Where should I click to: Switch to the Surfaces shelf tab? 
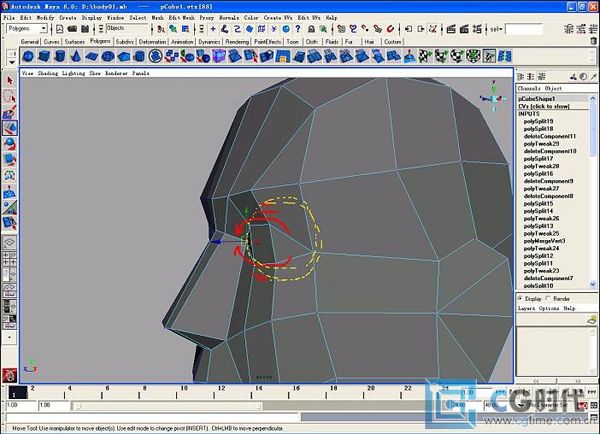point(75,42)
